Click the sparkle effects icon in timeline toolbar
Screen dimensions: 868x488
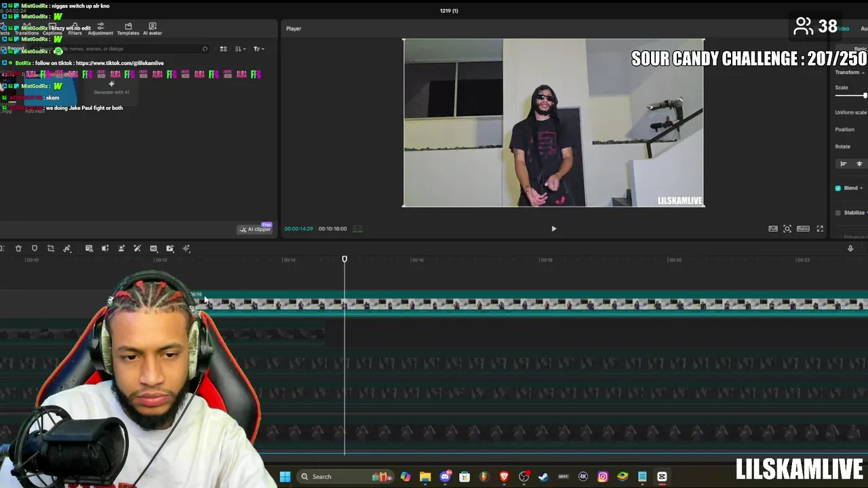pyautogui.click(x=186, y=249)
